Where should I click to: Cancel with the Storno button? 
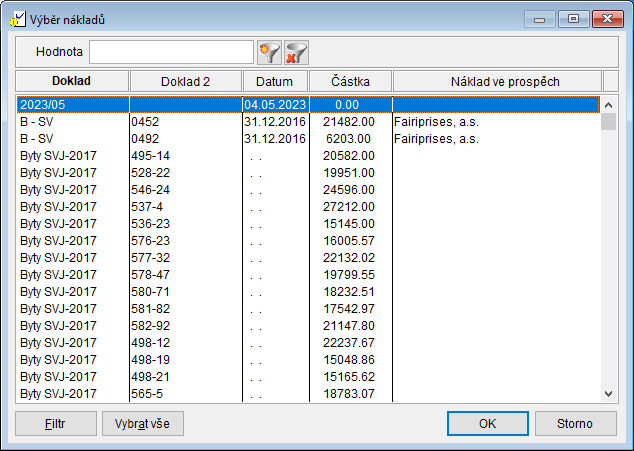pyautogui.click(x=575, y=423)
